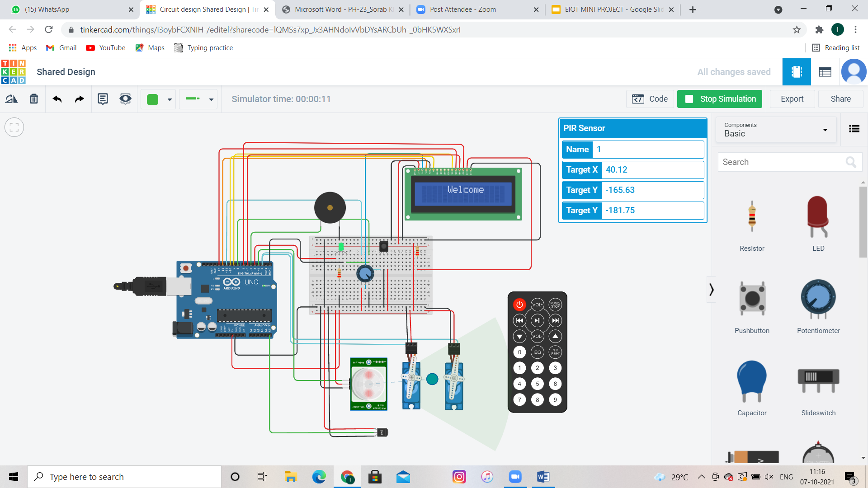Export the circuit design

[792, 99]
